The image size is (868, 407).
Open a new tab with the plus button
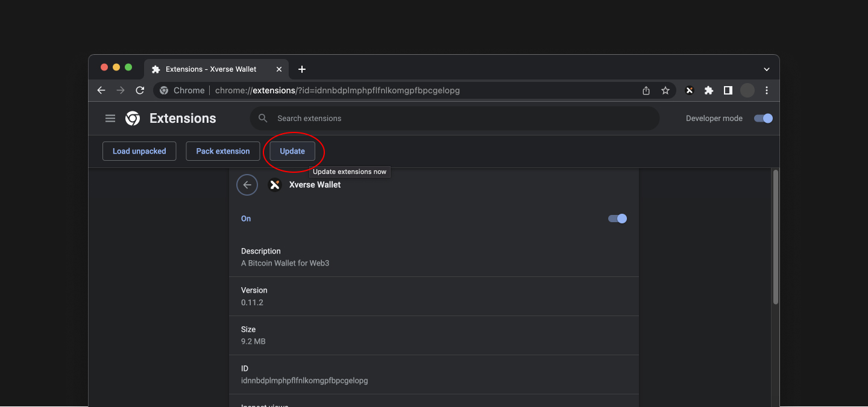coord(301,69)
